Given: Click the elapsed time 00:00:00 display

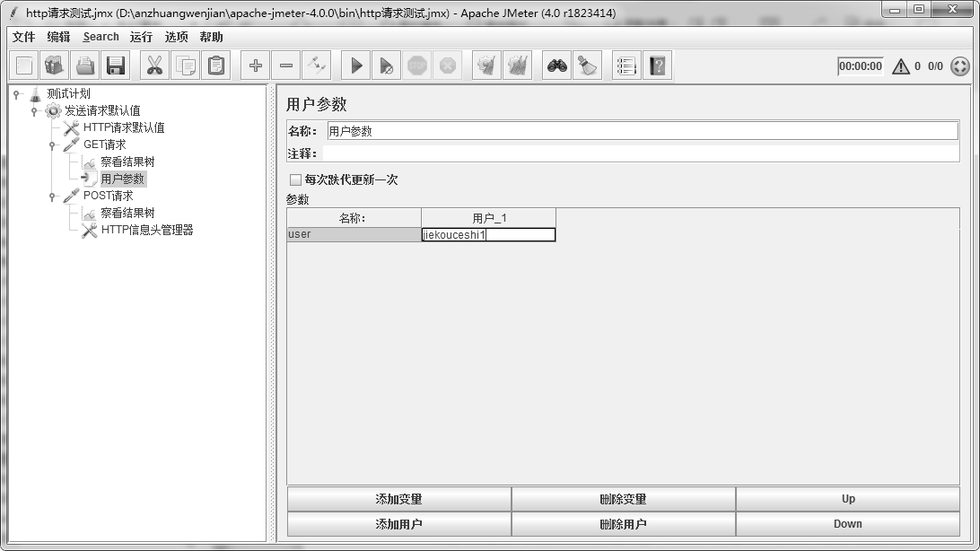Looking at the screenshot, I should pyautogui.click(x=860, y=66).
